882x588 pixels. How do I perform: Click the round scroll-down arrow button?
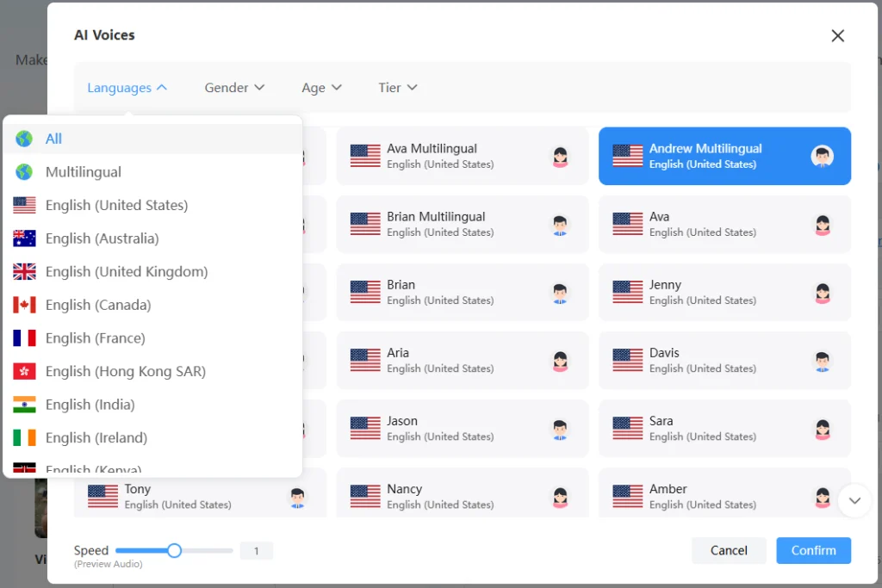tap(854, 500)
